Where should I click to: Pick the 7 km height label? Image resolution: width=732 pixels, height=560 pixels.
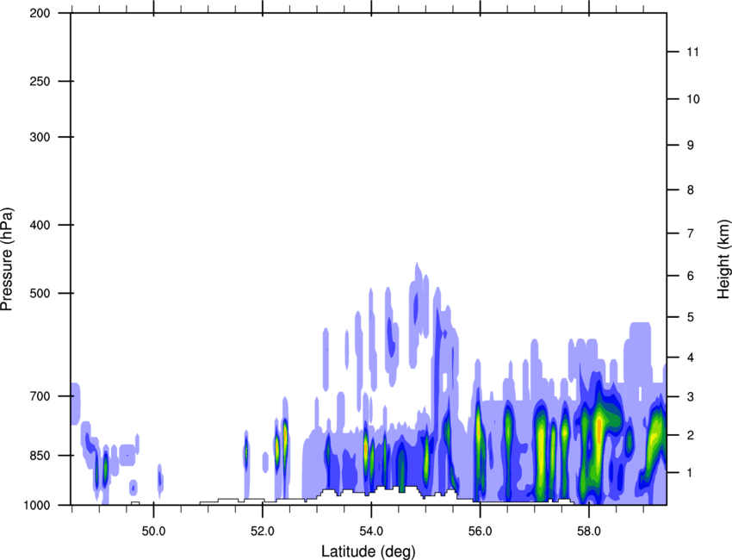click(690, 233)
